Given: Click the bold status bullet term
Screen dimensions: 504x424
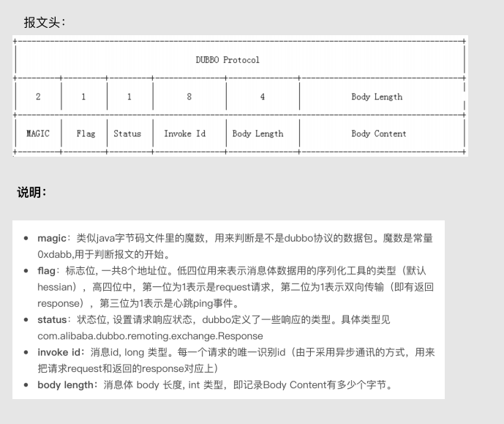Looking at the screenshot, I should [x=52, y=320].
